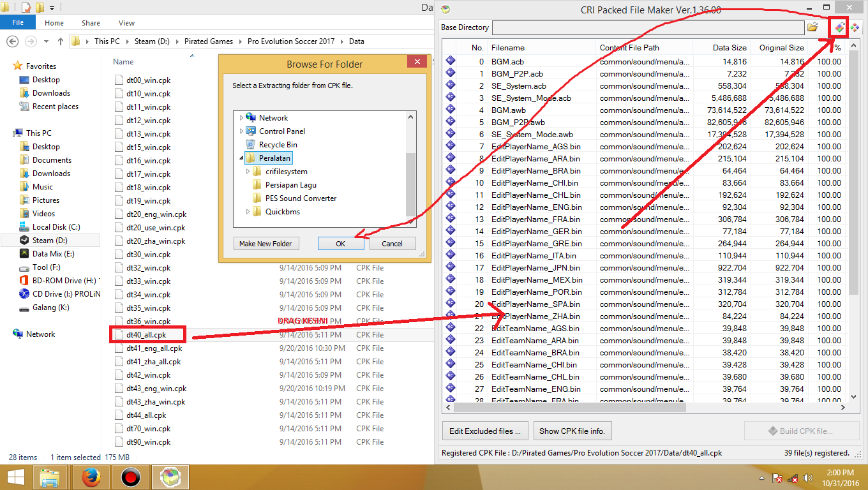
Task: Open Edit Excluded files dialog
Action: (485, 431)
